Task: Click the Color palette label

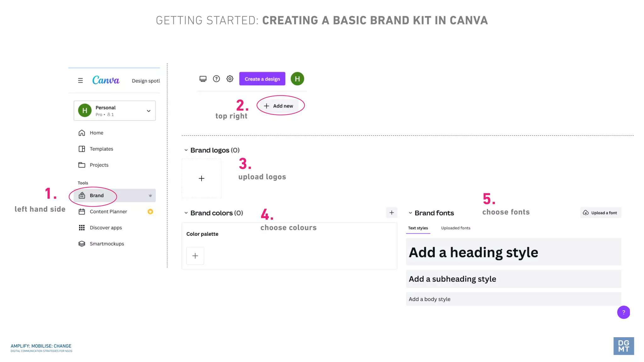Action: (x=202, y=234)
